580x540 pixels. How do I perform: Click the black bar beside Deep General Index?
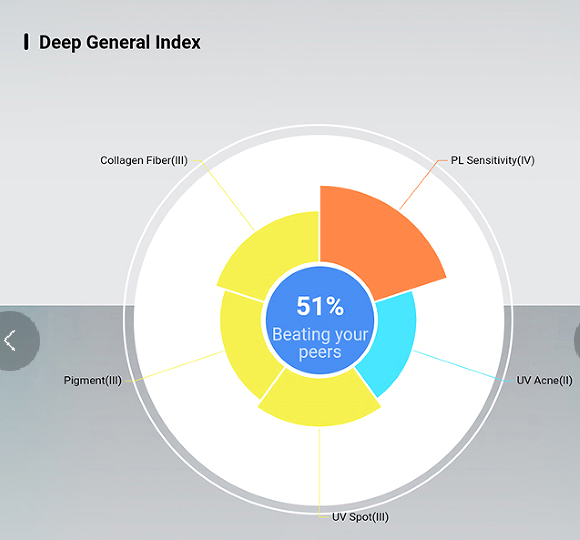(x=26, y=42)
